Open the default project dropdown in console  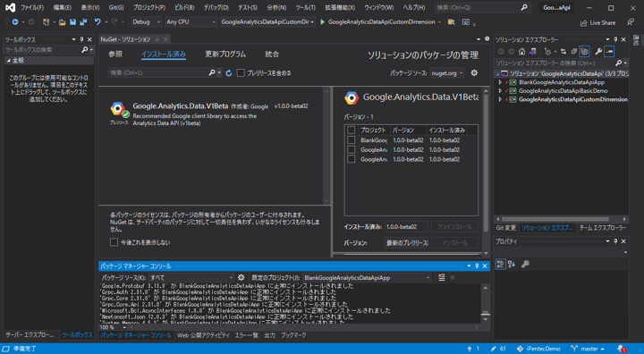367,278
